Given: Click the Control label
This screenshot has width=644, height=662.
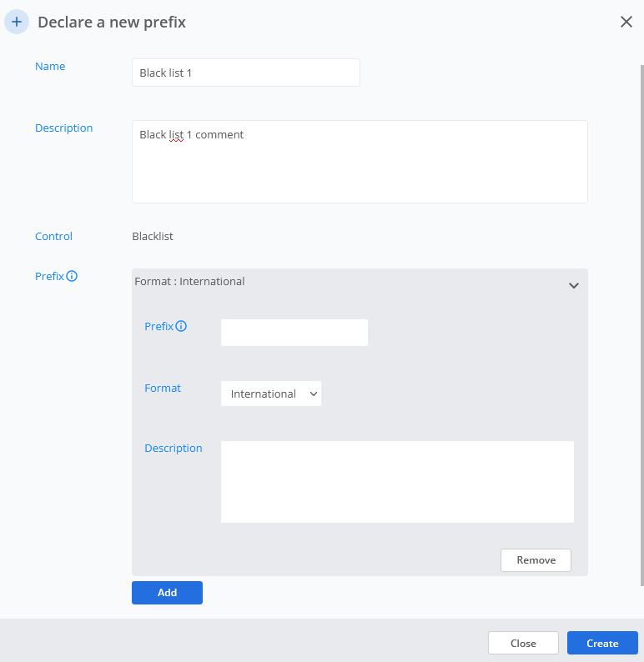Looking at the screenshot, I should point(53,237).
